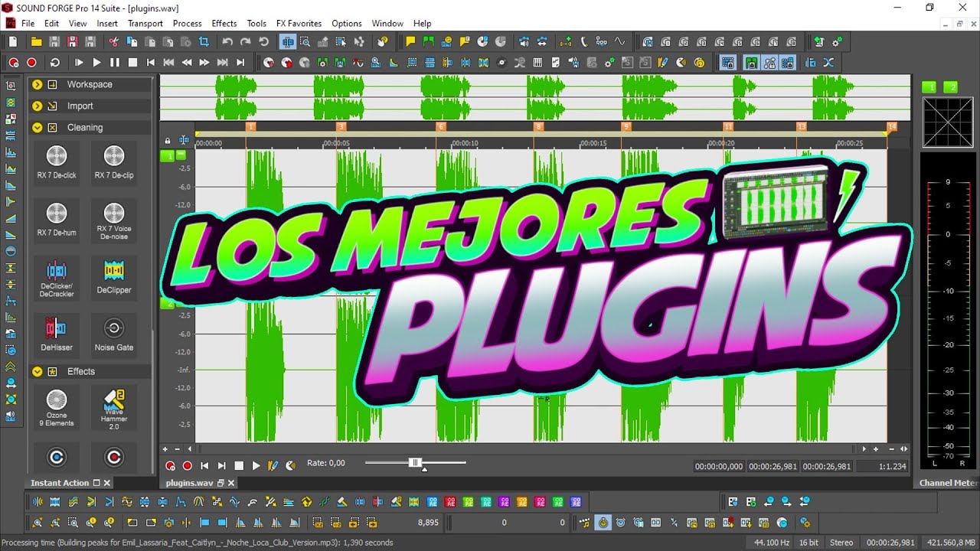Toggle channel 2 button above meter
980x551 pixels.
[x=951, y=87]
